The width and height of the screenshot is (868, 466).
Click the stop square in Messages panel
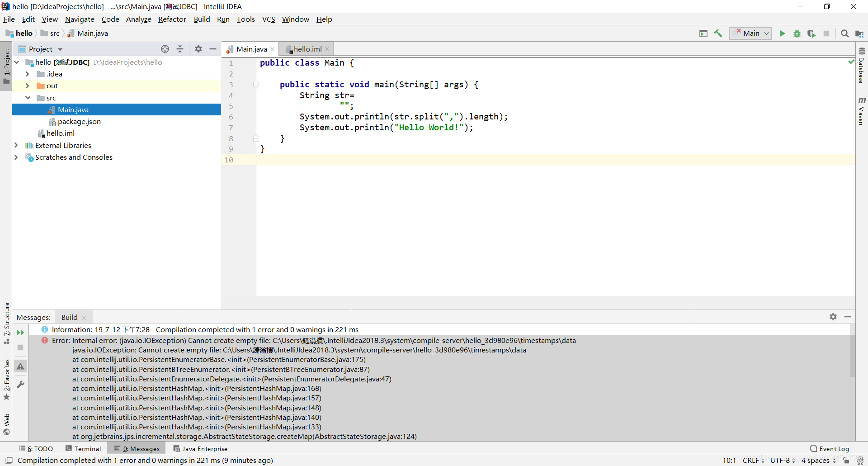click(x=20, y=347)
